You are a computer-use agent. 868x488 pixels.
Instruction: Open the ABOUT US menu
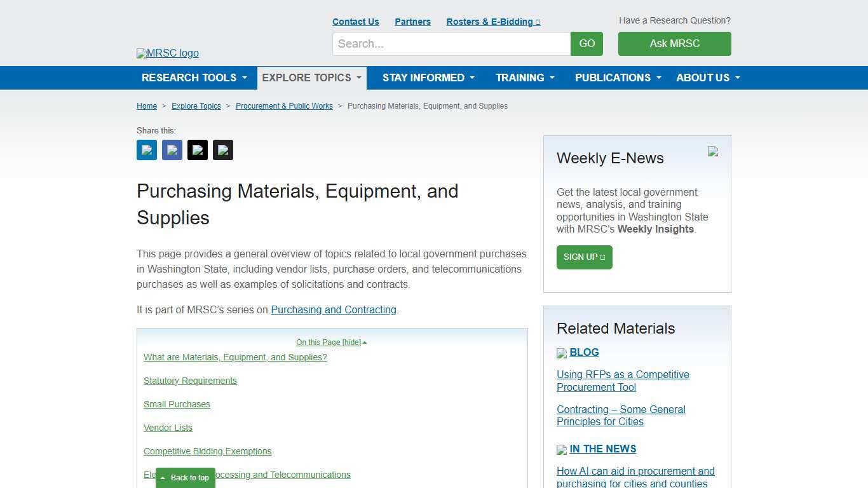click(707, 78)
